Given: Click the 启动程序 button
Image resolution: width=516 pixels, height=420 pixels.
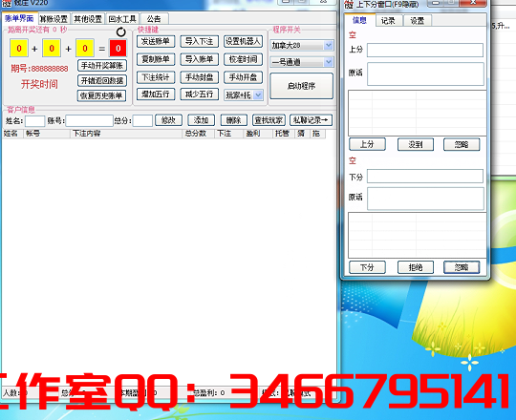Looking at the screenshot, I should tap(301, 86).
